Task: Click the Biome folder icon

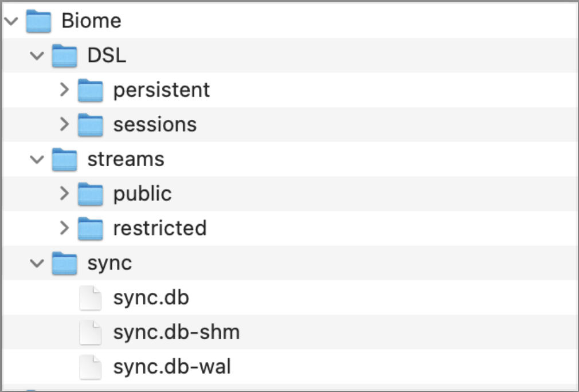Action: [x=38, y=21]
